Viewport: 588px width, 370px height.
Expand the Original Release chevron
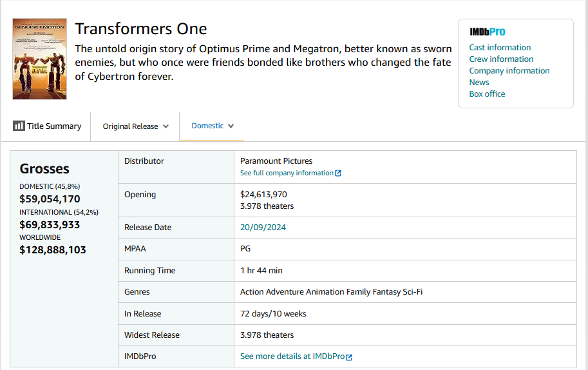[x=166, y=126]
